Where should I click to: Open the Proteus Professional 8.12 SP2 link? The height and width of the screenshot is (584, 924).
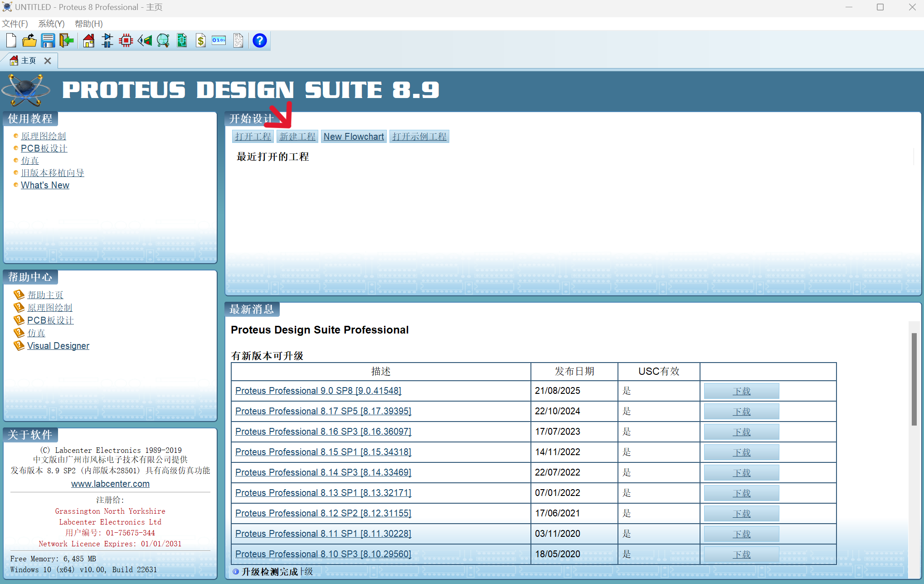pos(323,513)
